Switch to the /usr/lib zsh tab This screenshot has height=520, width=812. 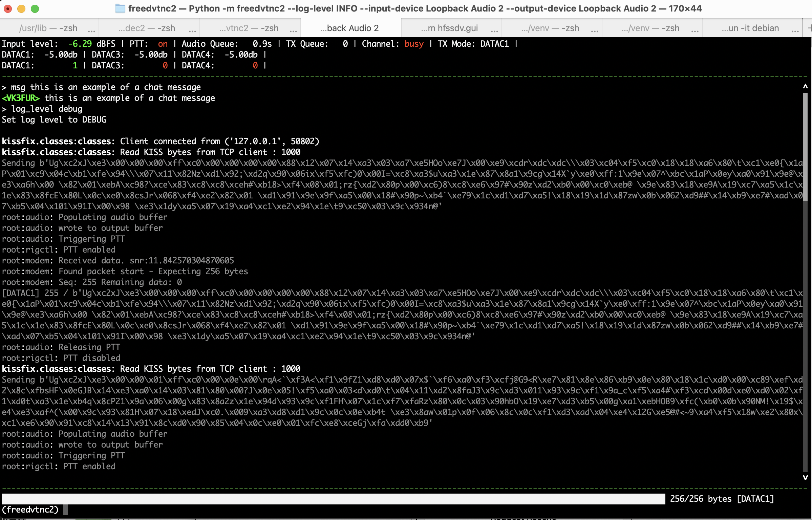coord(48,28)
